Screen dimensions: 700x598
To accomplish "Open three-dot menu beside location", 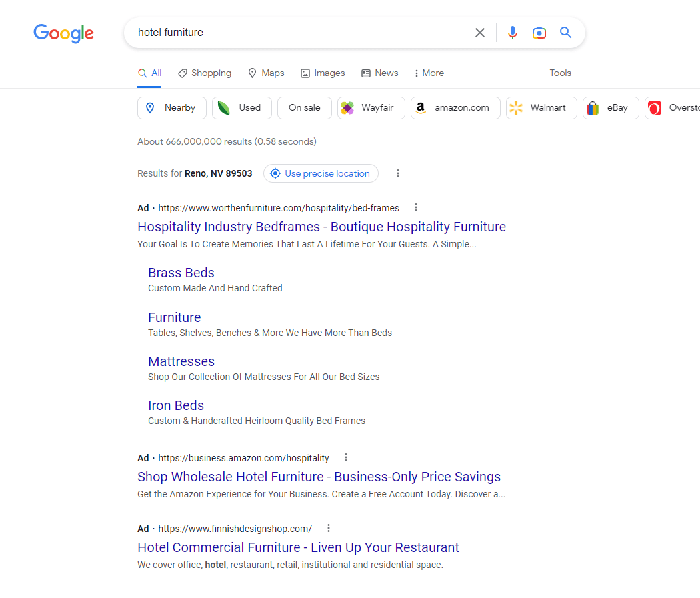I will click(398, 173).
